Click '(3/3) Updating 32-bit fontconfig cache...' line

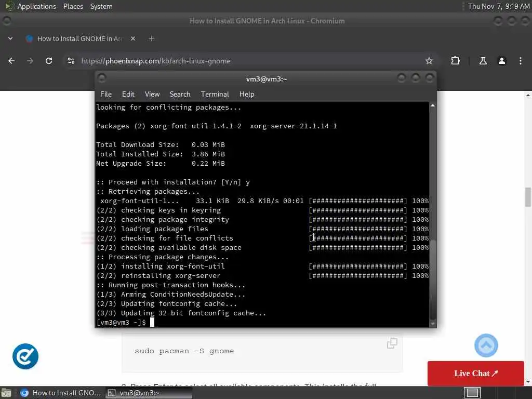[181, 313]
